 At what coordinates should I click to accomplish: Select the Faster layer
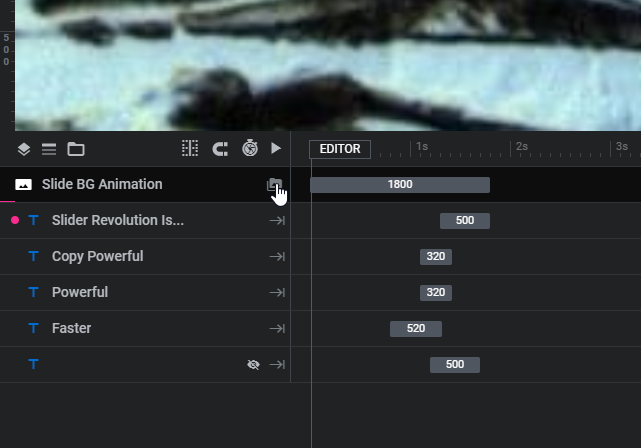(x=145, y=328)
